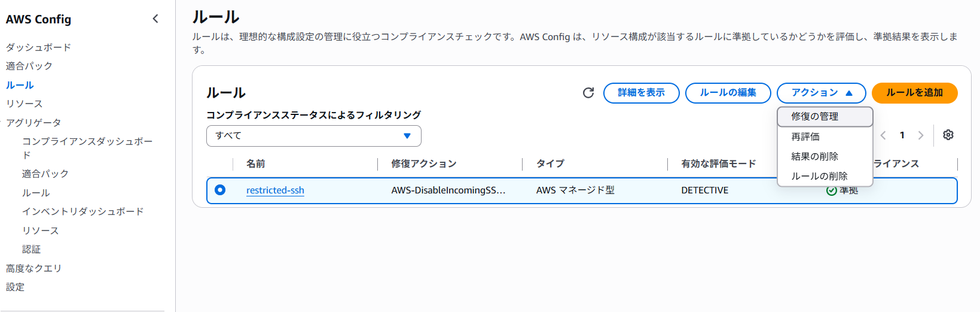This screenshot has height=312, width=980.
Task: Click the ルールを追加 button
Action: point(914,93)
